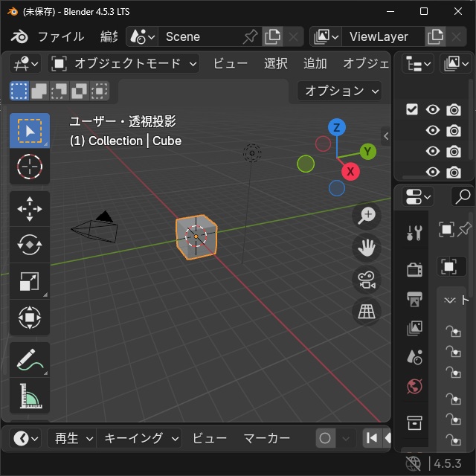Open the Add (追加) menu

tap(315, 63)
